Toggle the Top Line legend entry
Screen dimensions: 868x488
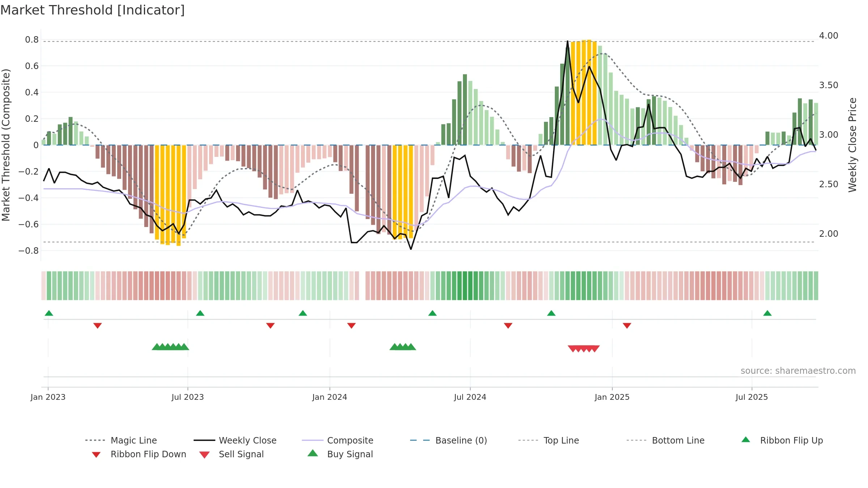(x=548, y=440)
